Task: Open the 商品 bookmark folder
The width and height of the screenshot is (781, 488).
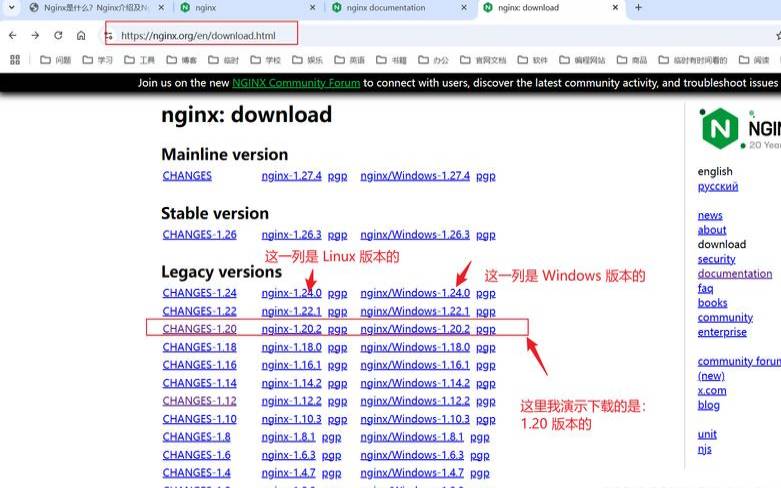Action: (x=632, y=60)
